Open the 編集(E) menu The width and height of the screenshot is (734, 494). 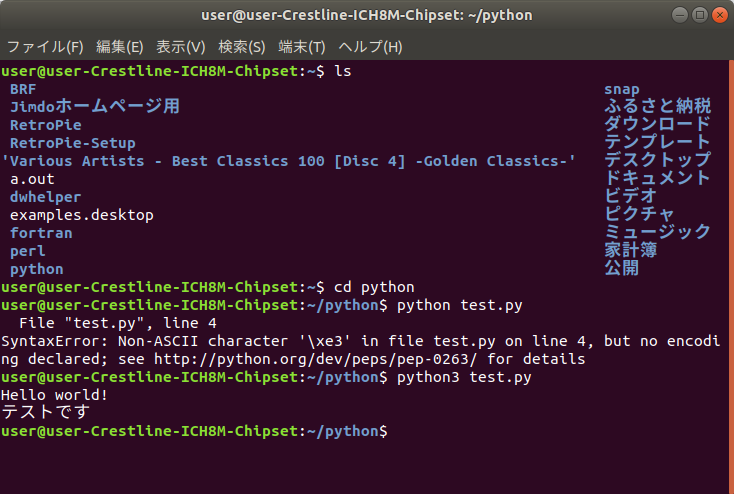[x=119, y=47]
